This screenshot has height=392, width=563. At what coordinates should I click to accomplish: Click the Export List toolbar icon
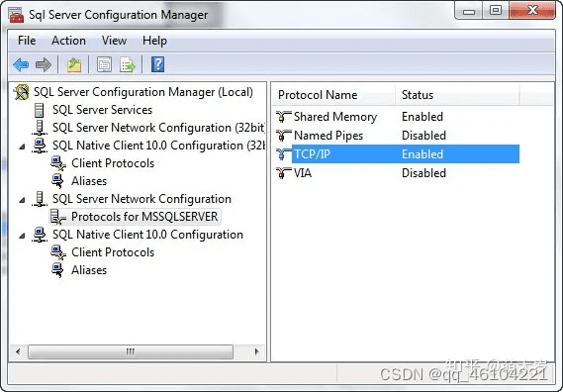click(128, 65)
